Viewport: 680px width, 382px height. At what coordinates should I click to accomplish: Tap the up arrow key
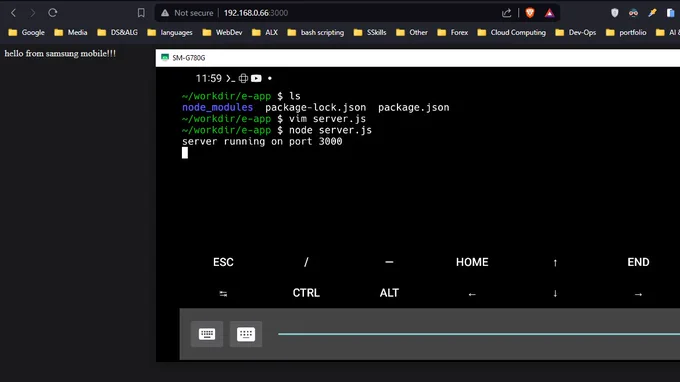[555, 263]
